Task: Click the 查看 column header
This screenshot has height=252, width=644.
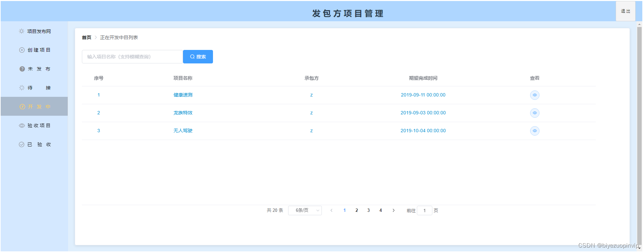Action: 534,78
